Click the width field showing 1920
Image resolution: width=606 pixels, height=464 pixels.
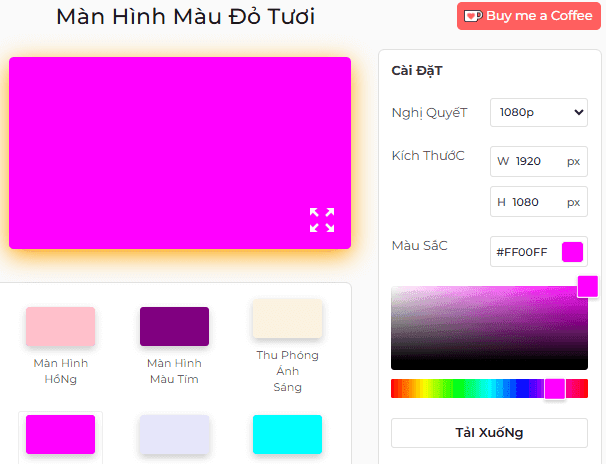pos(539,161)
